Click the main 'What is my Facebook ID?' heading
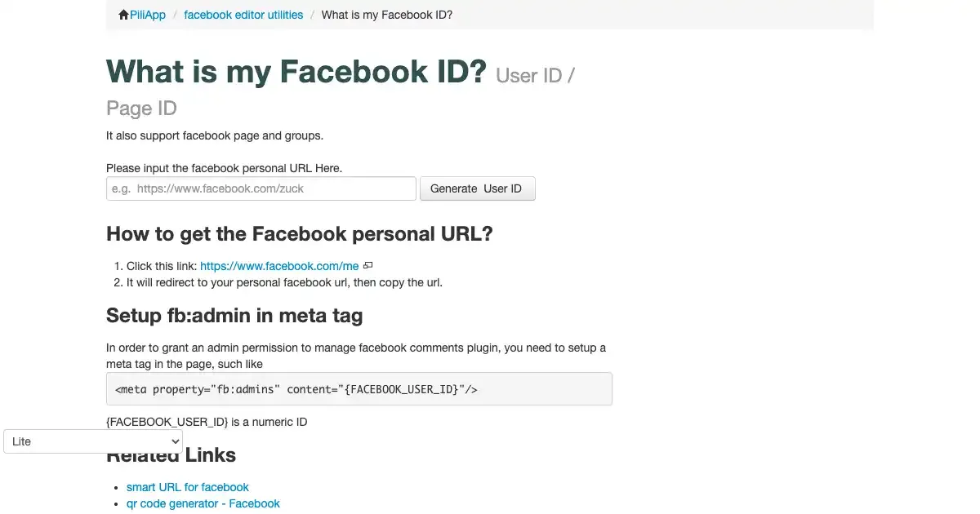The height and width of the screenshot is (514, 980). tap(296, 72)
